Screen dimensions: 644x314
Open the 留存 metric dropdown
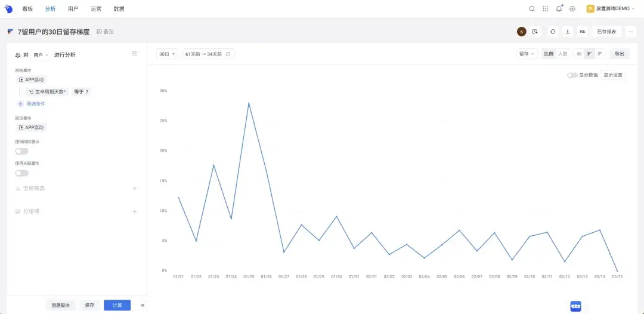pyautogui.click(x=527, y=54)
